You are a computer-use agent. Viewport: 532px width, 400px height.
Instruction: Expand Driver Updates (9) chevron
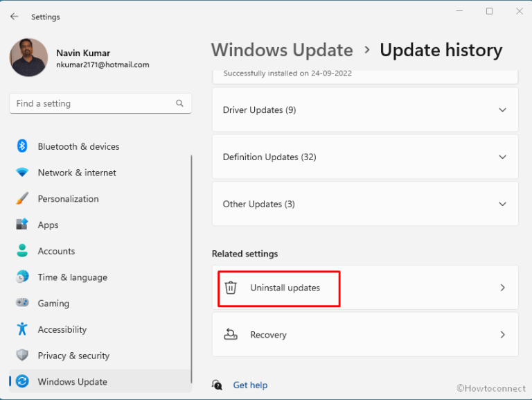tap(502, 110)
